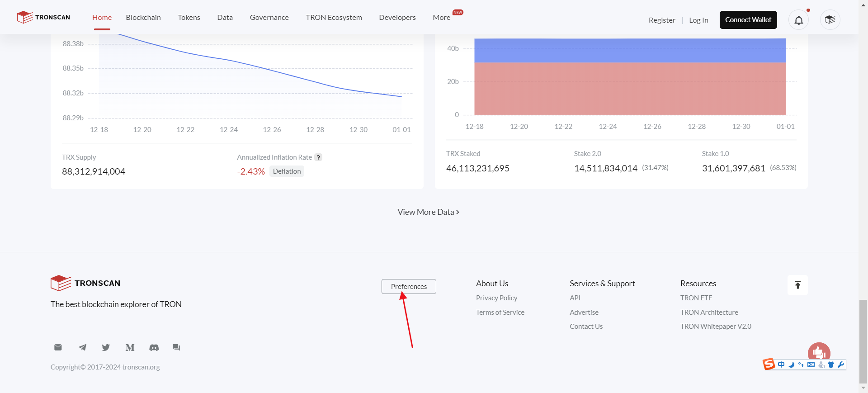Image resolution: width=868 pixels, height=393 pixels.
Task: Open the TRON Ecosystem menu item
Action: pos(334,17)
